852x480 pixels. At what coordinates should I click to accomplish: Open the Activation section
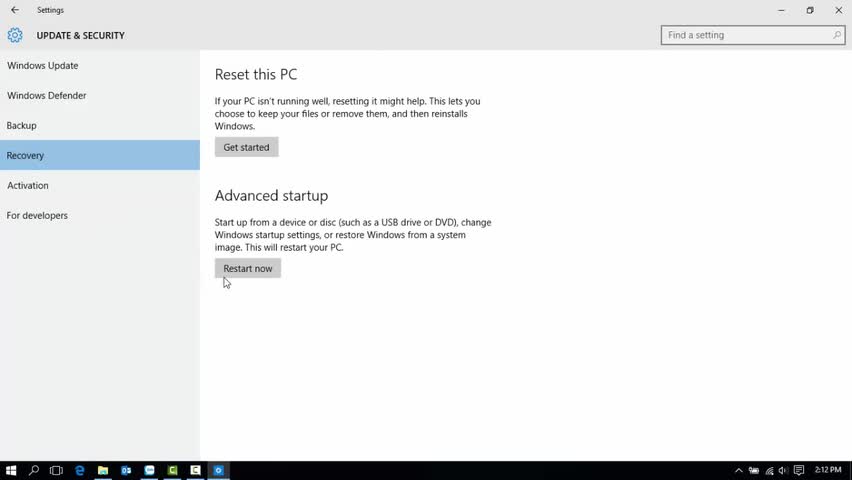pyautogui.click(x=100, y=185)
